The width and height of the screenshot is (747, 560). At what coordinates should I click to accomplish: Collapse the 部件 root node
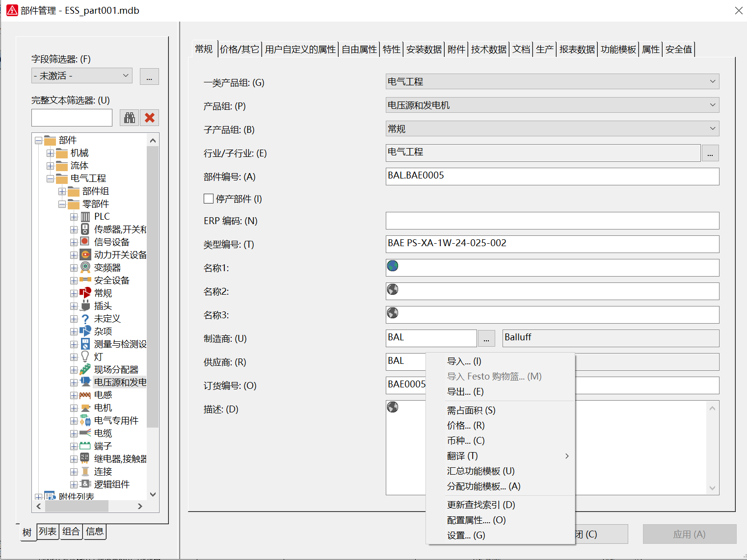(38, 141)
